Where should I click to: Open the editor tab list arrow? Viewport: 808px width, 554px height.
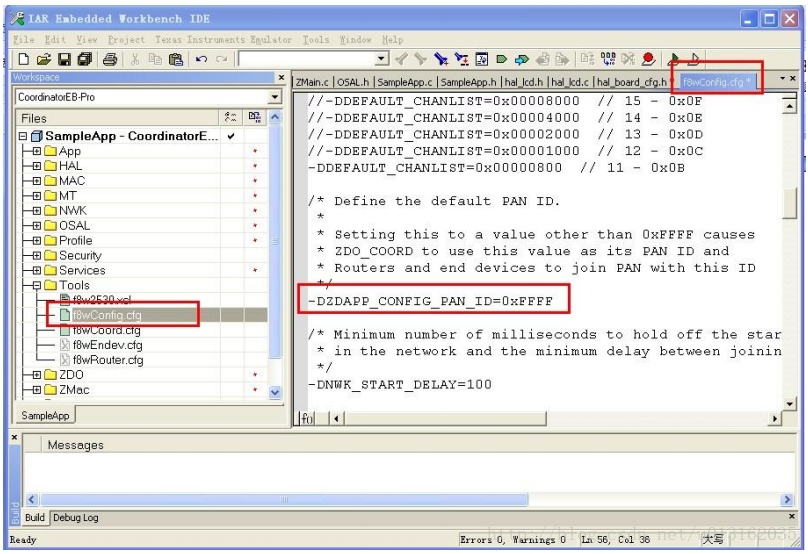pyautogui.click(x=782, y=78)
